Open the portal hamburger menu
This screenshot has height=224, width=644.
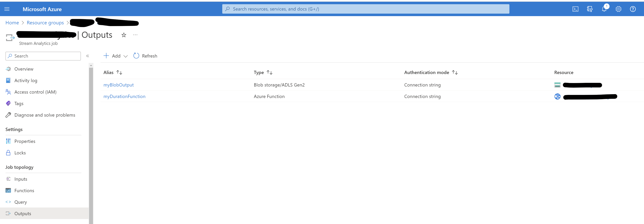(7, 9)
